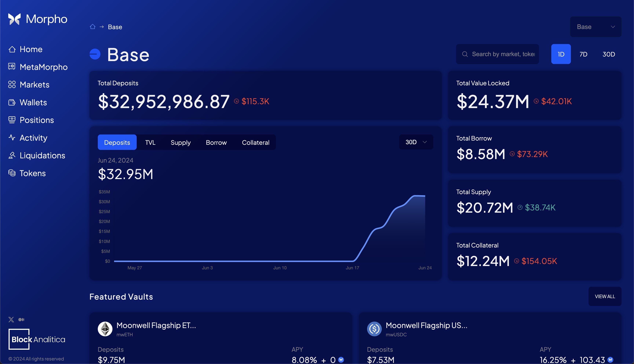Click the Morpho wordmark text
This screenshot has height=364, width=634.
[46, 19]
